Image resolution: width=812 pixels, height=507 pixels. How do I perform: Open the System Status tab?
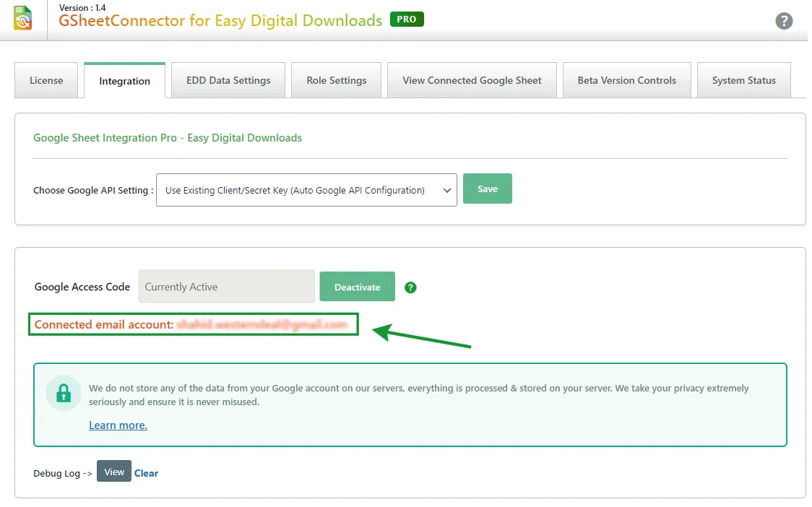[743, 80]
